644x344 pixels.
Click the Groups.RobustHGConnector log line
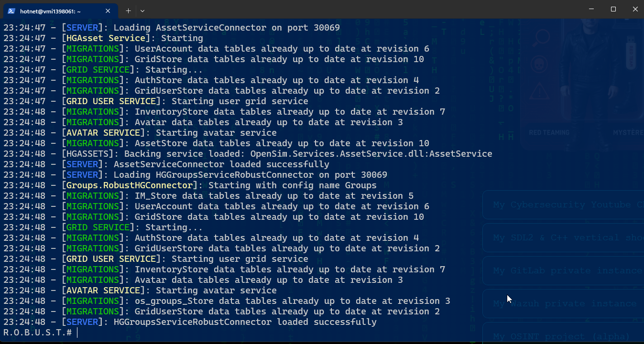pyautogui.click(x=190, y=185)
